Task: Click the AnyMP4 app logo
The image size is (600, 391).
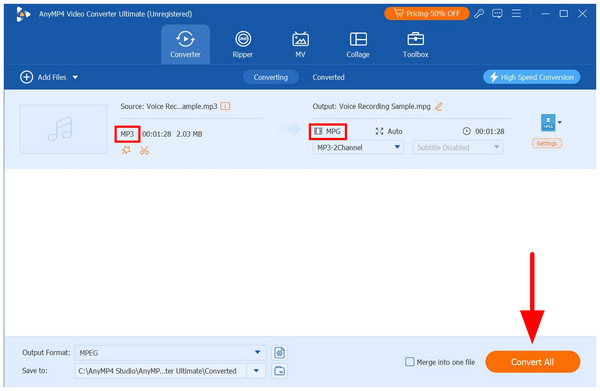Action: coord(23,14)
